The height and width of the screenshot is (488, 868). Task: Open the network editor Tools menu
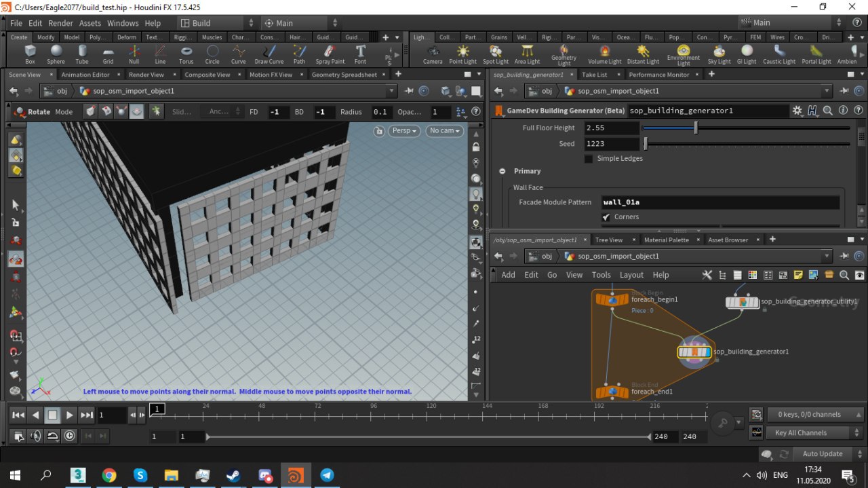[601, 275]
